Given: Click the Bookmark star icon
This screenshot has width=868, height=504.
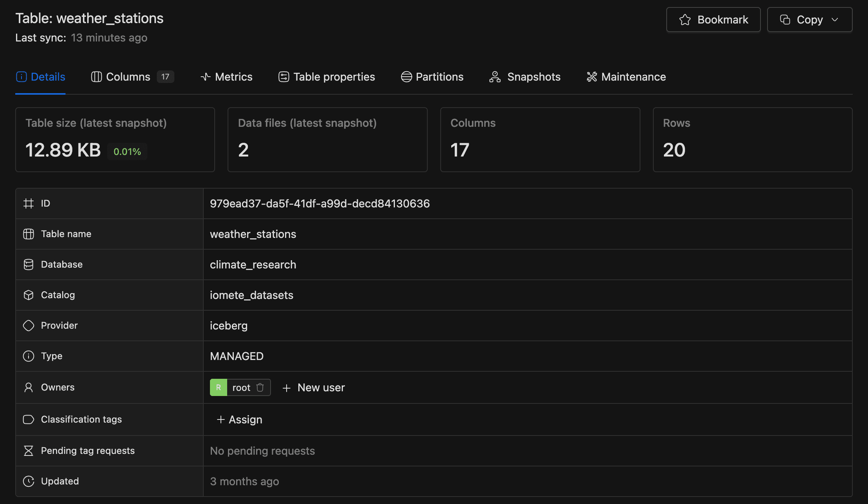Looking at the screenshot, I should click(685, 20).
